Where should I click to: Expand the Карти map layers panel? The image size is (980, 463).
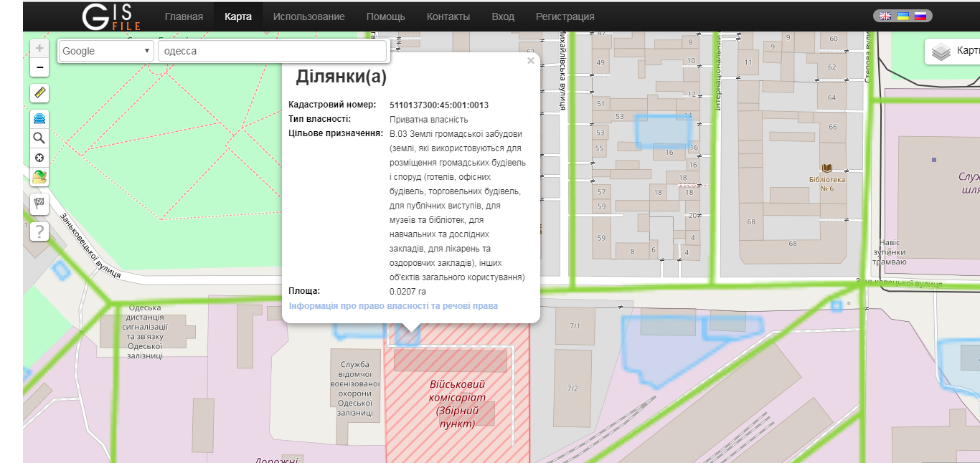(x=954, y=52)
